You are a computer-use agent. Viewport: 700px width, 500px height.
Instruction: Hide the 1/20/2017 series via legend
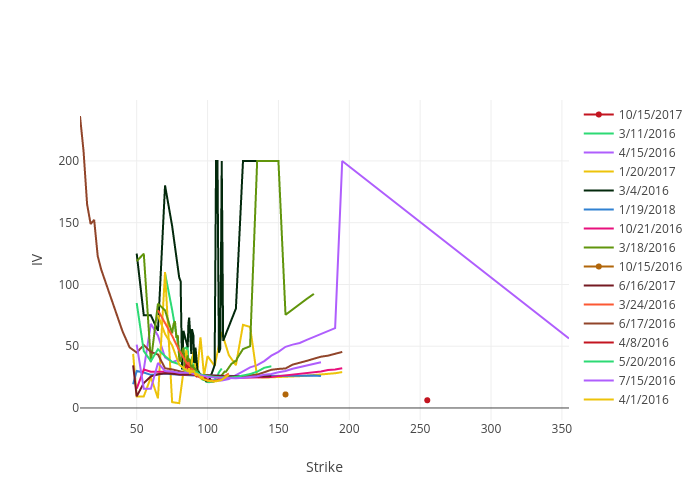click(x=646, y=171)
